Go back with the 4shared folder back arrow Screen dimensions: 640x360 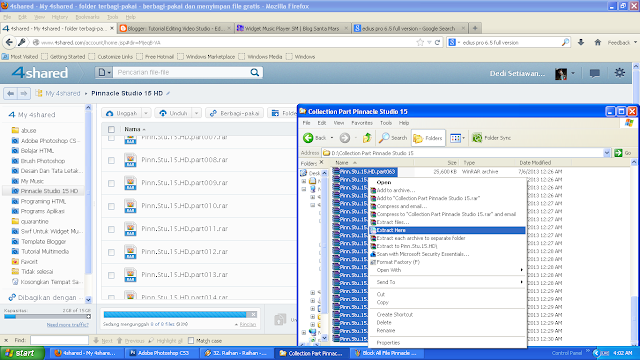(x=11, y=93)
